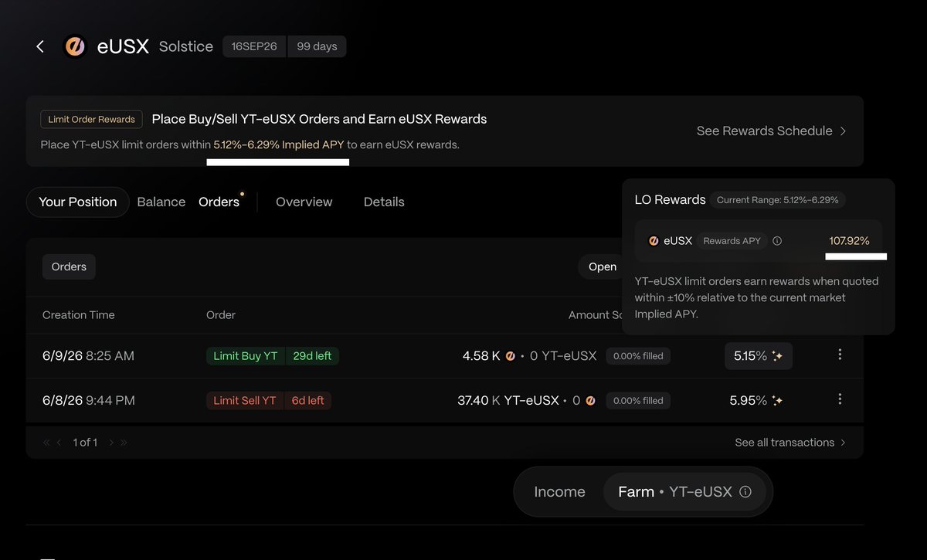
Task: Click the LO Rewards panel title
Action: point(671,200)
